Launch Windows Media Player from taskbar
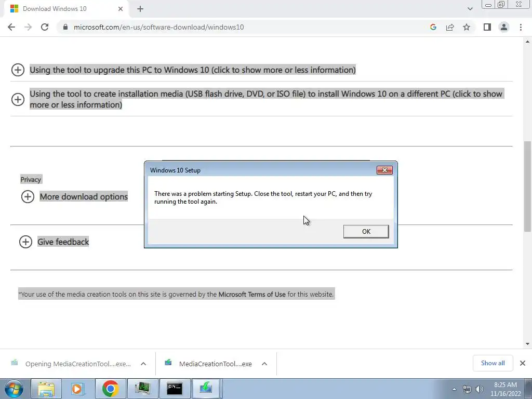 (77, 389)
